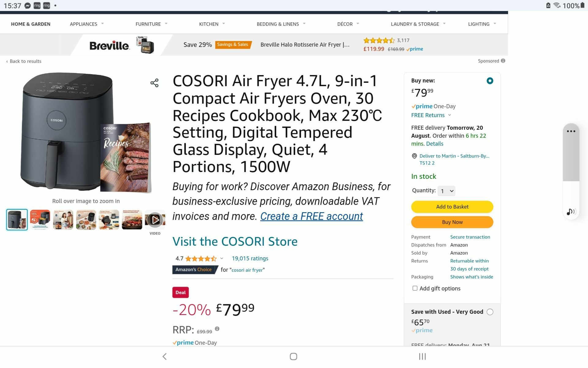Image resolution: width=588 pixels, height=368 pixels.
Task: Open the Quantity dropdown
Action: 446,191
